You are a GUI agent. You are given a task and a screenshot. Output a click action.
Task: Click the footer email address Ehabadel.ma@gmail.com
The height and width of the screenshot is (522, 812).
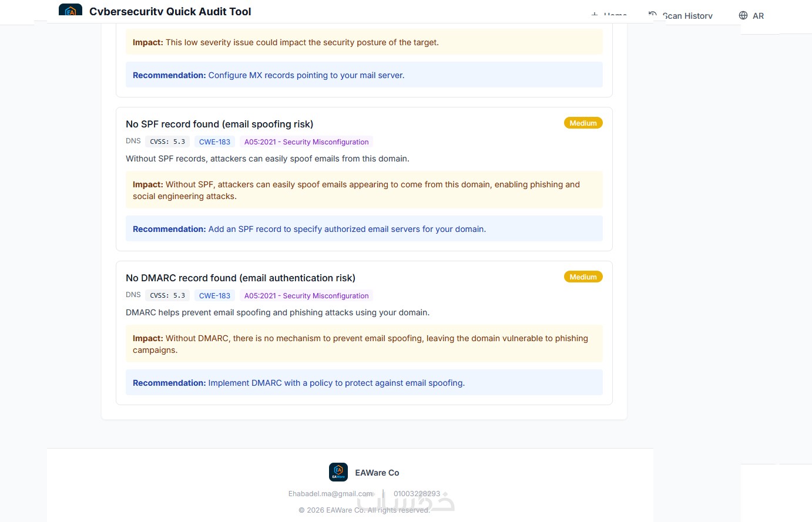click(331, 494)
